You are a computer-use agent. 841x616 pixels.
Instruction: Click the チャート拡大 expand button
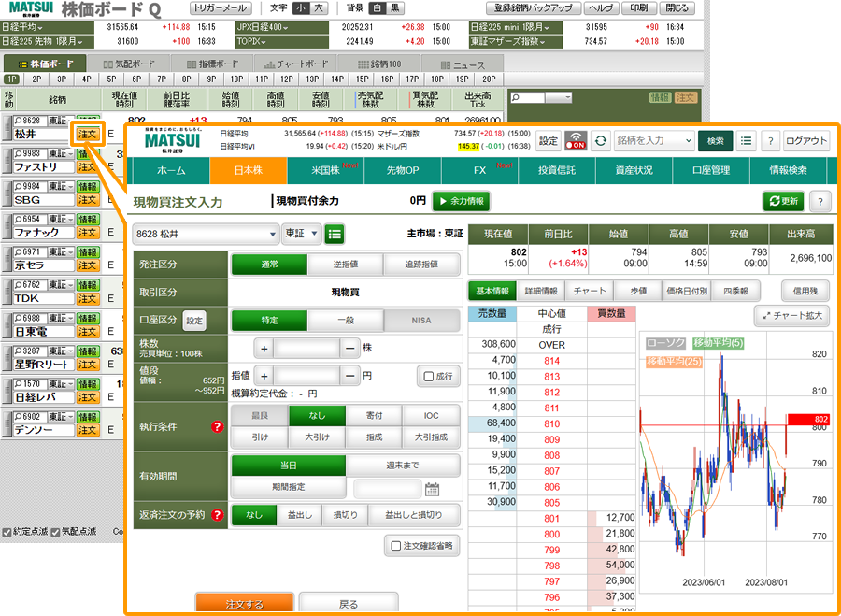pyautogui.click(x=791, y=317)
